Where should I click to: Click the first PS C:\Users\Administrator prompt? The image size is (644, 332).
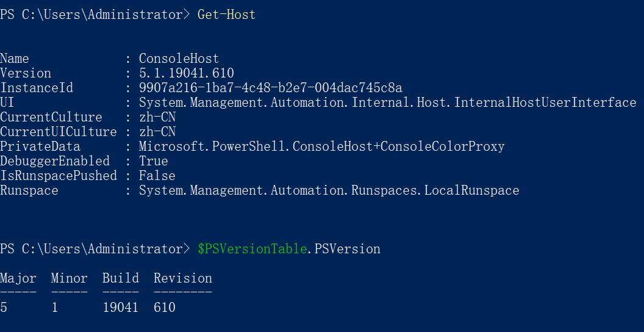coord(95,15)
